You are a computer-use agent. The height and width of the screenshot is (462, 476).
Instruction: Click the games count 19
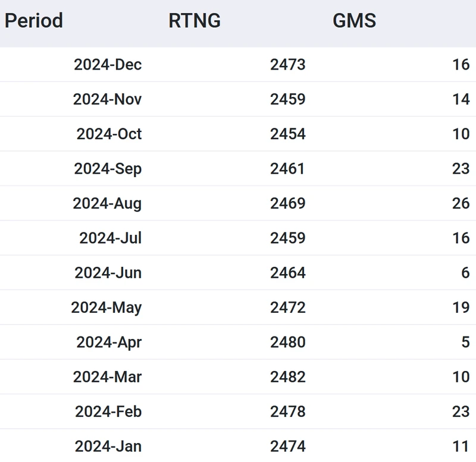(x=461, y=307)
